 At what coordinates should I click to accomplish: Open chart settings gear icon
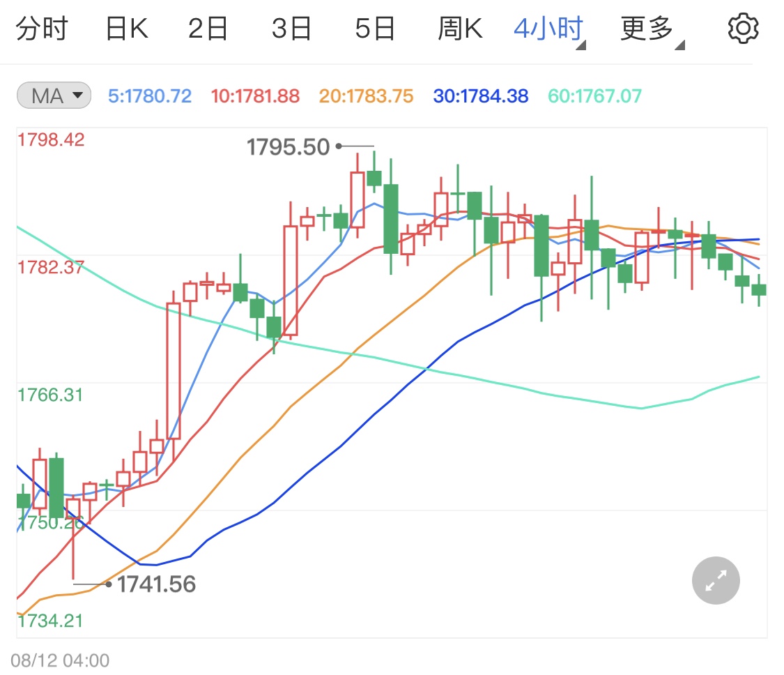(743, 29)
